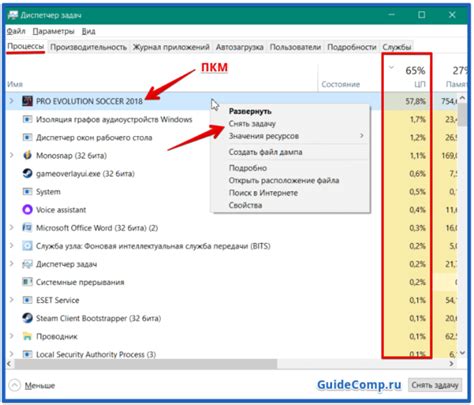Open the Автозагрузка tab
Viewport: 474px width, 405px height.
[239, 47]
